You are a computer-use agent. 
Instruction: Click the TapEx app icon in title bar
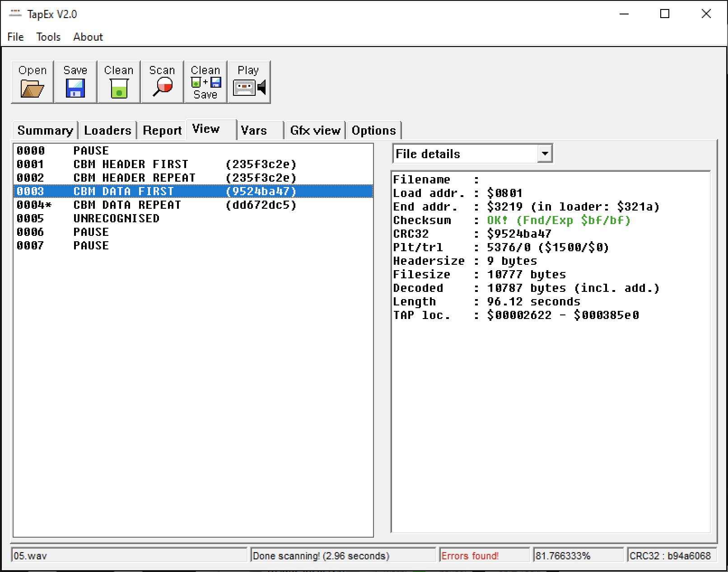coord(15,14)
